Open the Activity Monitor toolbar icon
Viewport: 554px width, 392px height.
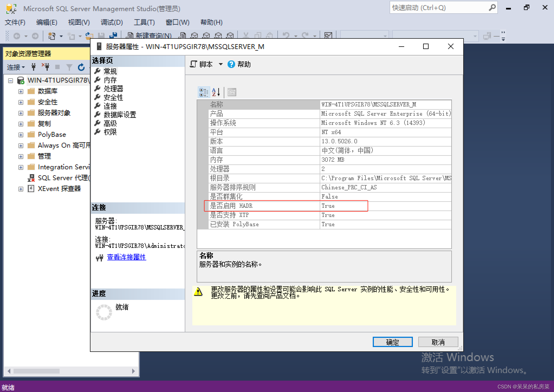pyautogui.click(x=328, y=36)
